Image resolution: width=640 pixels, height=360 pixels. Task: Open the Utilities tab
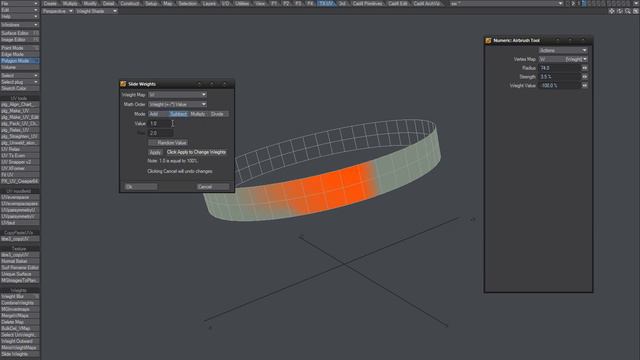pyautogui.click(x=242, y=3)
